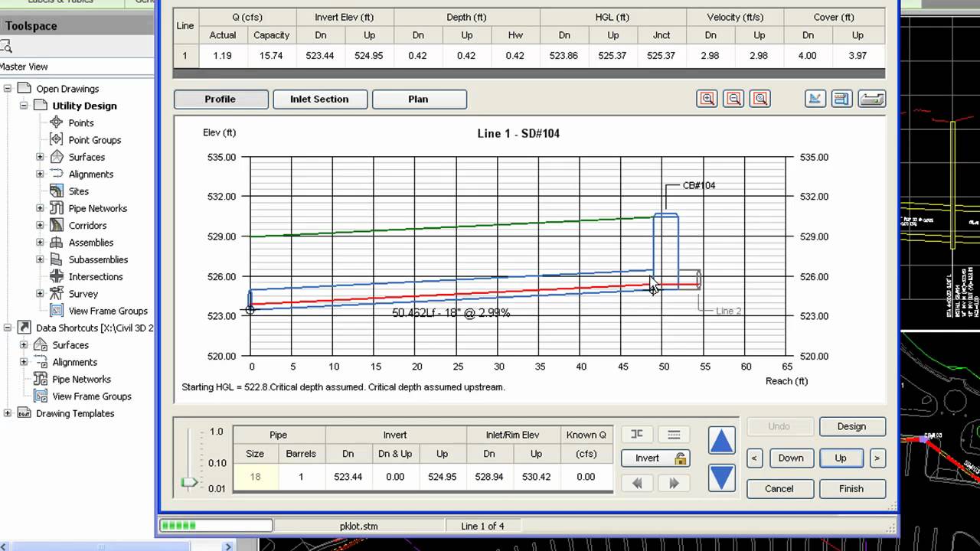Click the Design button
980x551 pixels.
tap(852, 426)
